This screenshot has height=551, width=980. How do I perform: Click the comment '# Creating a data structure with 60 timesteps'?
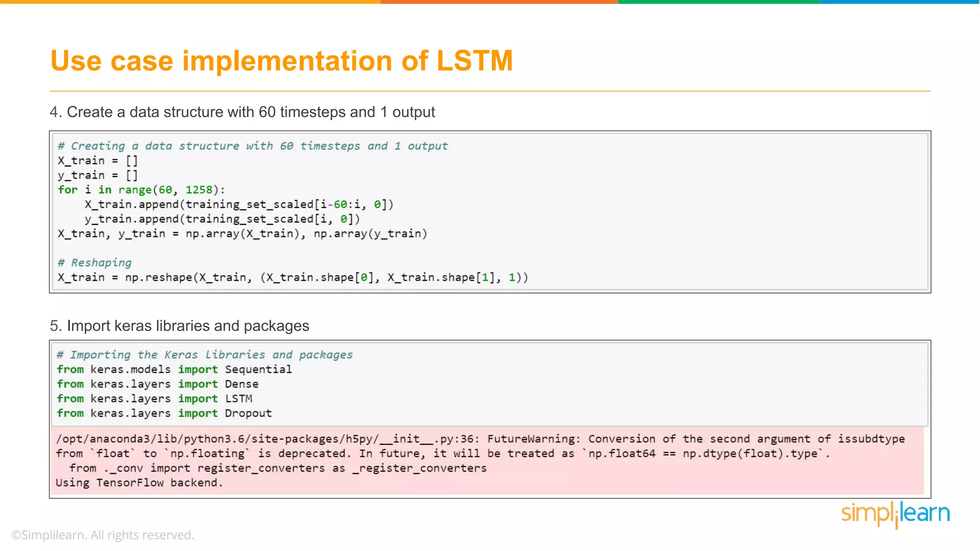(x=253, y=146)
